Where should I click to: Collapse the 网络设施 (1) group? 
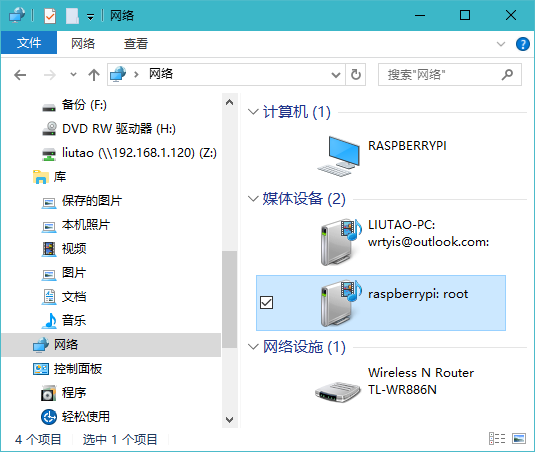pos(253,347)
